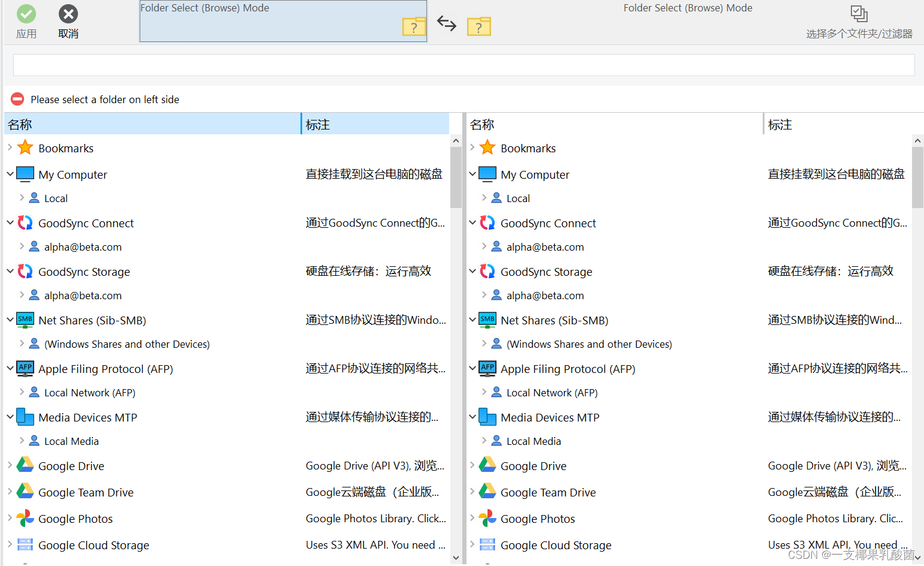This screenshot has width=924, height=566.
Task: Click the GoodSync Storage icon in left pane
Action: [x=25, y=272]
